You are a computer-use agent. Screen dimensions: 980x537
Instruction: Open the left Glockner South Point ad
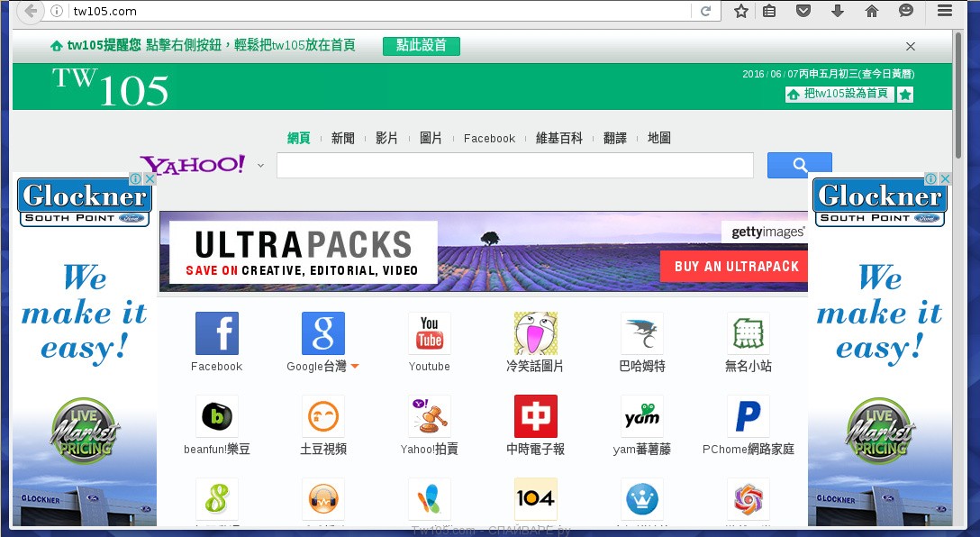[x=85, y=350]
